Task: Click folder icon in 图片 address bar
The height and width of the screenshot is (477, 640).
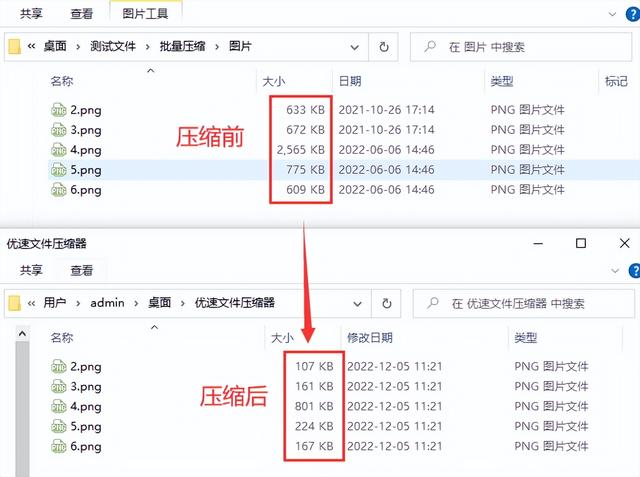Action: (14, 47)
